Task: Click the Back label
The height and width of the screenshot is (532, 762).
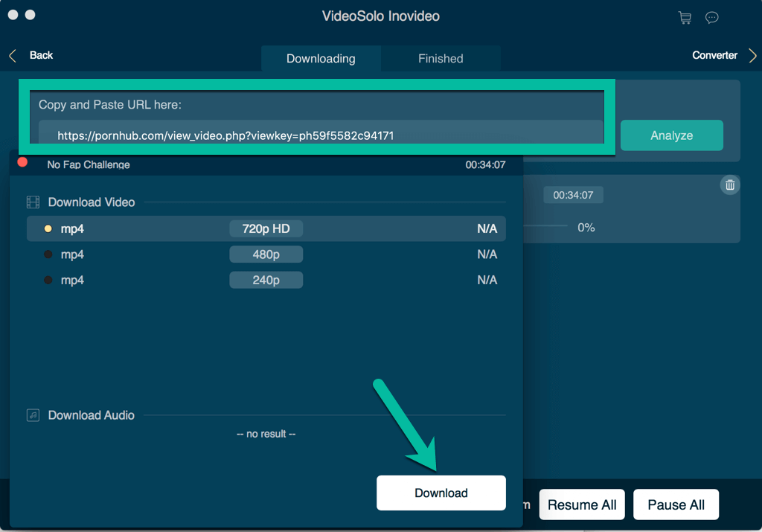Action: click(x=42, y=55)
